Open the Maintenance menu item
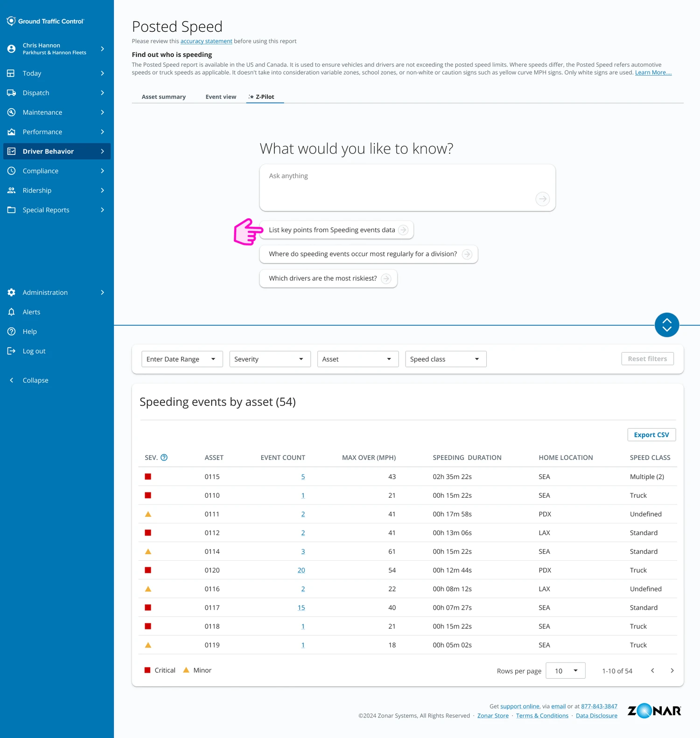The height and width of the screenshot is (738, 700). 57,112
